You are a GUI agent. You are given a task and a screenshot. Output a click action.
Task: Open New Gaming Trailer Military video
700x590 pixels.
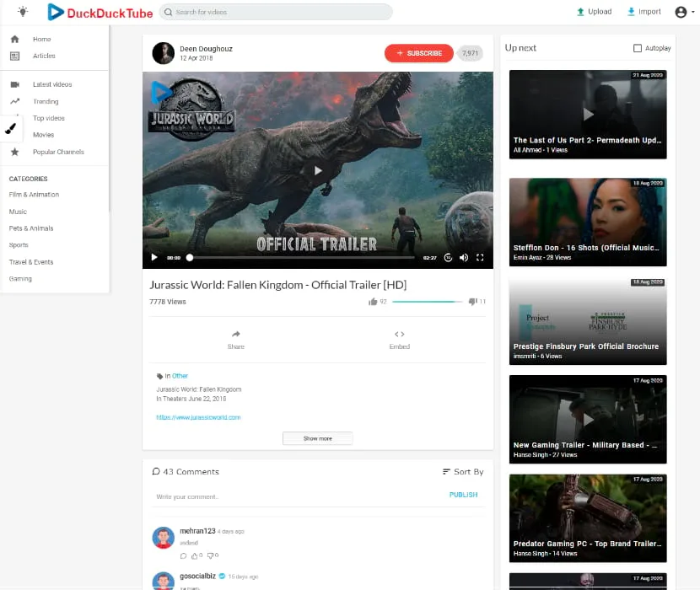pos(588,420)
